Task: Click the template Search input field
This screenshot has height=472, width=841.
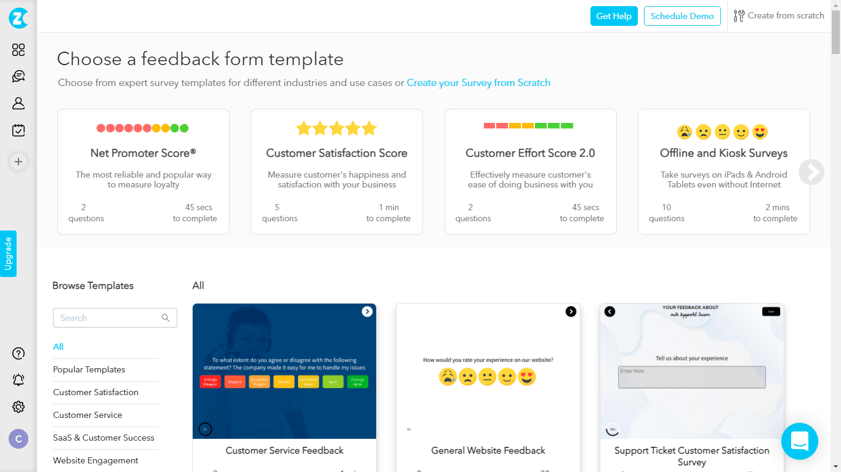Action: (115, 318)
